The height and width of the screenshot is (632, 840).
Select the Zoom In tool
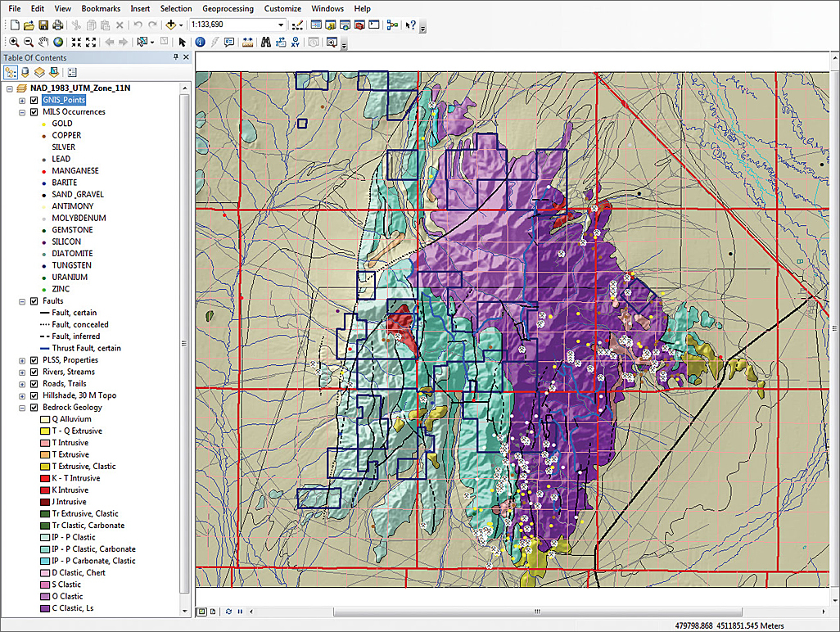point(14,42)
